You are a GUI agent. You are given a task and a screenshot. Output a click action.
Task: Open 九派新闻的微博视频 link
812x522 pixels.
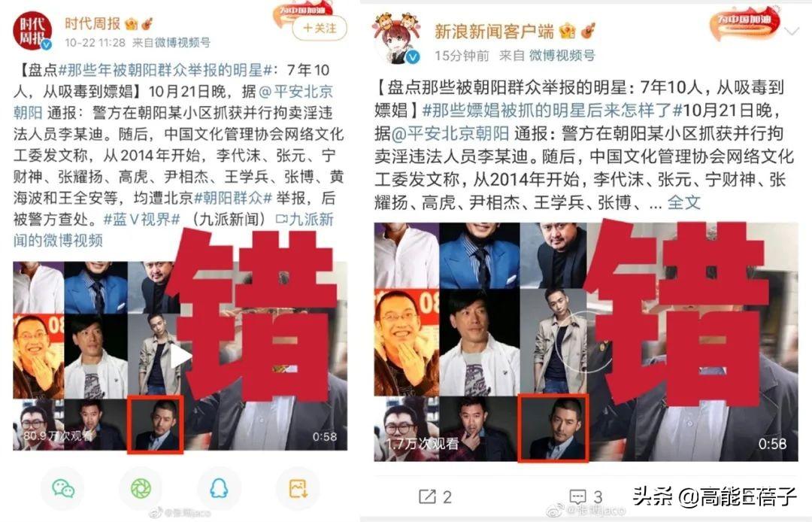pos(174,229)
